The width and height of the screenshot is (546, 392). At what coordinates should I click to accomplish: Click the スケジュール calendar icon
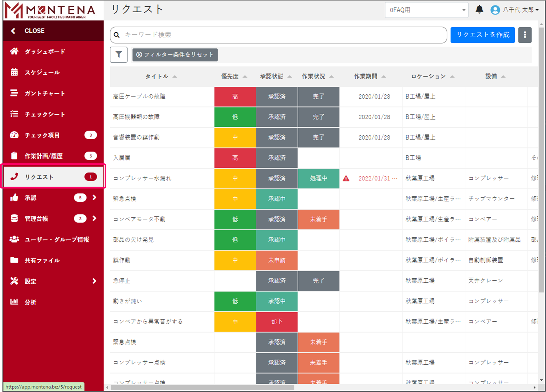(x=14, y=72)
